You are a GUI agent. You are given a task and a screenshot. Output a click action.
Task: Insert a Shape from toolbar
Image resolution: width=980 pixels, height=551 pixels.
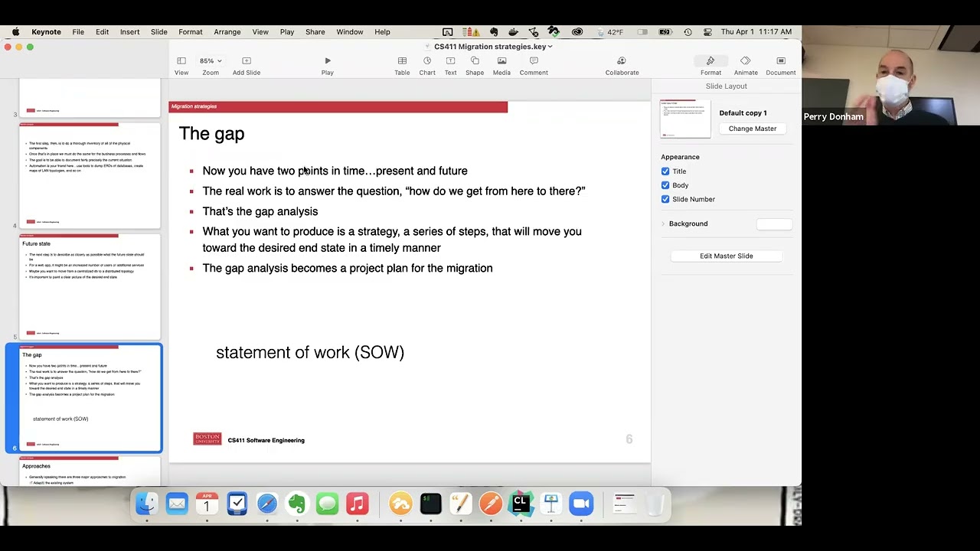[x=475, y=66]
